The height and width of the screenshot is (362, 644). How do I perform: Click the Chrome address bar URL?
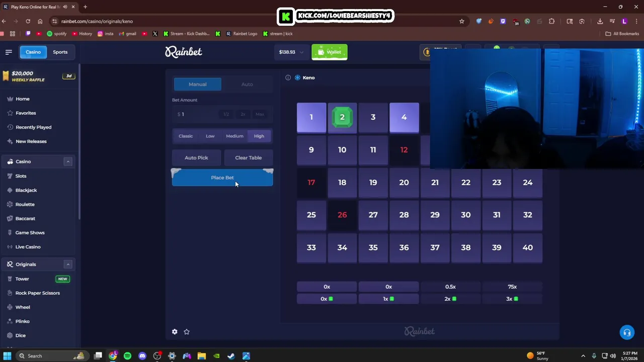point(97,21)
